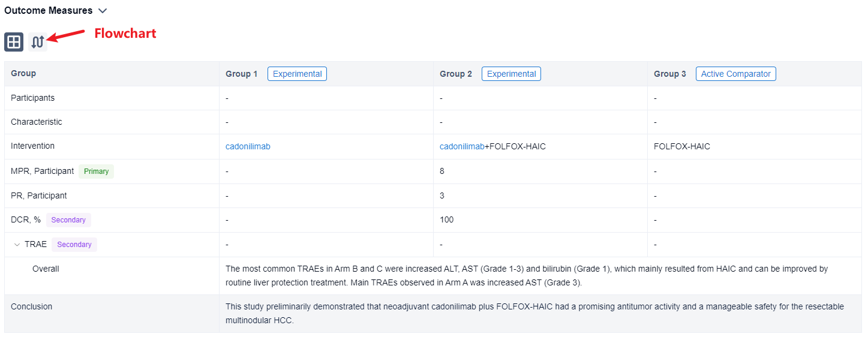Select the FOLFOX-HAIC intervention in Group 3

[x=681, y=146]
